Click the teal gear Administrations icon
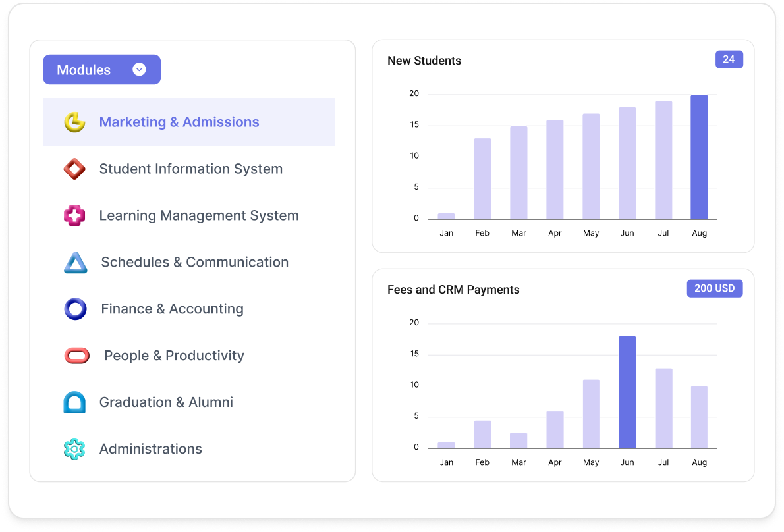Image resolution: width=784 pixels, height=532 pixels. coord(74,449)
